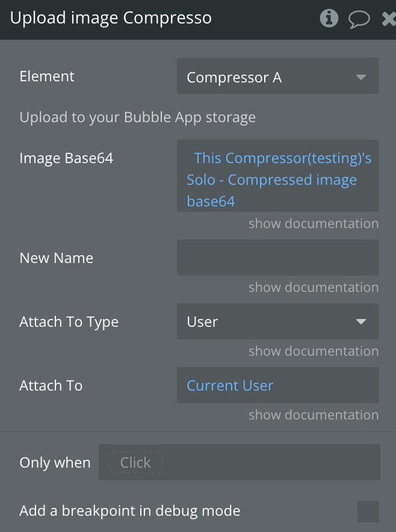
Task: Enable the debug mode breakpoint checkbox
Action: [x=368, y=511]
